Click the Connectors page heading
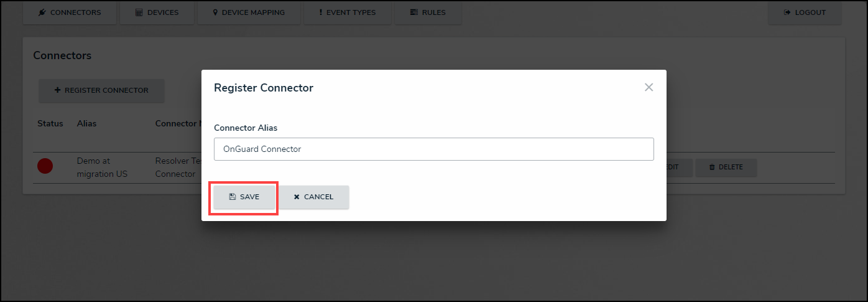The image size is (868, 302). pyautogui.click(x=62, y=55)
